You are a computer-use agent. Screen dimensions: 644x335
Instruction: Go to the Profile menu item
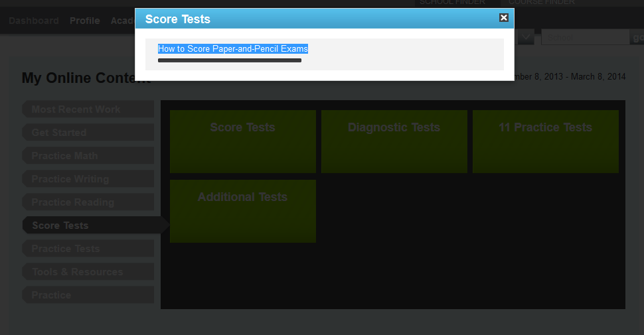(x=85, y=21)
